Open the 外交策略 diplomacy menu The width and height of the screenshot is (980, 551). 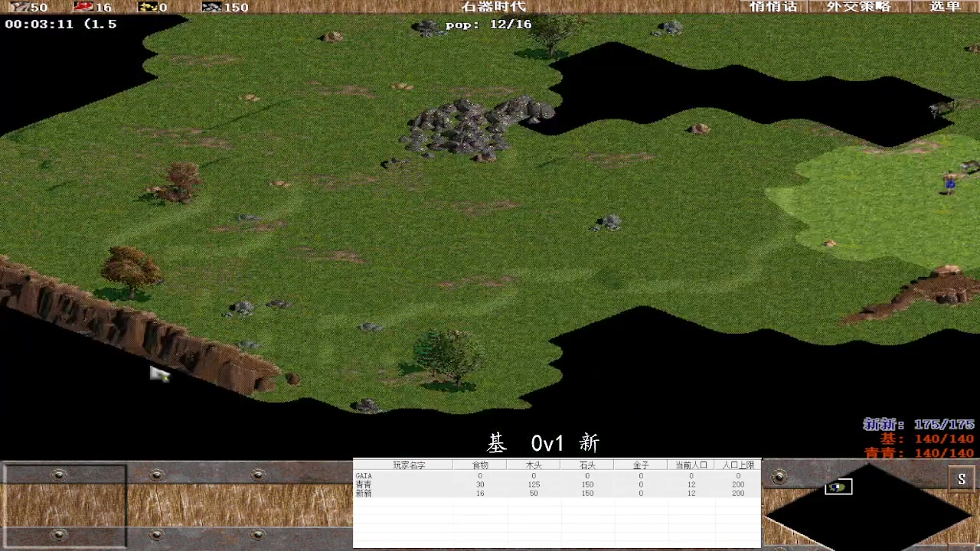(858, 6)
